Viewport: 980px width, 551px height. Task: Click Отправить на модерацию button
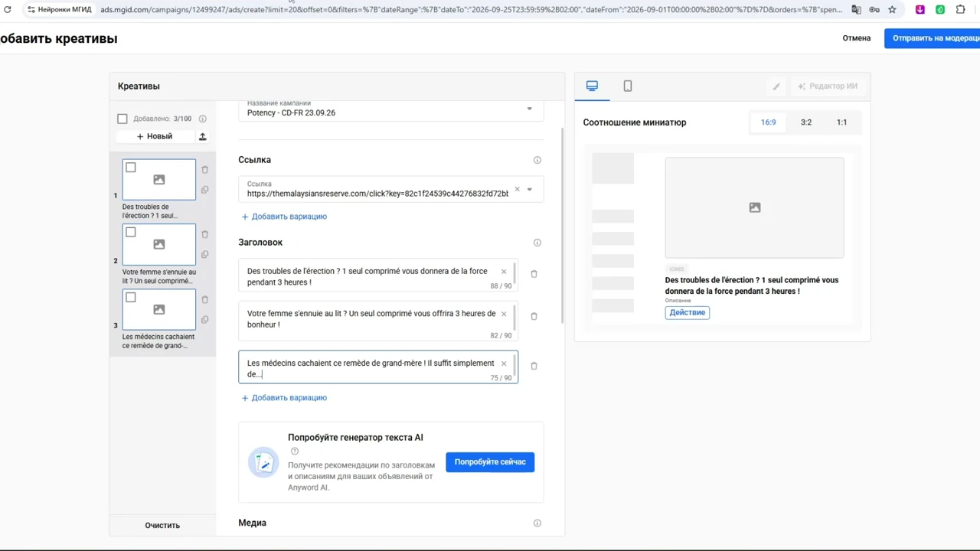pos(933,38)
